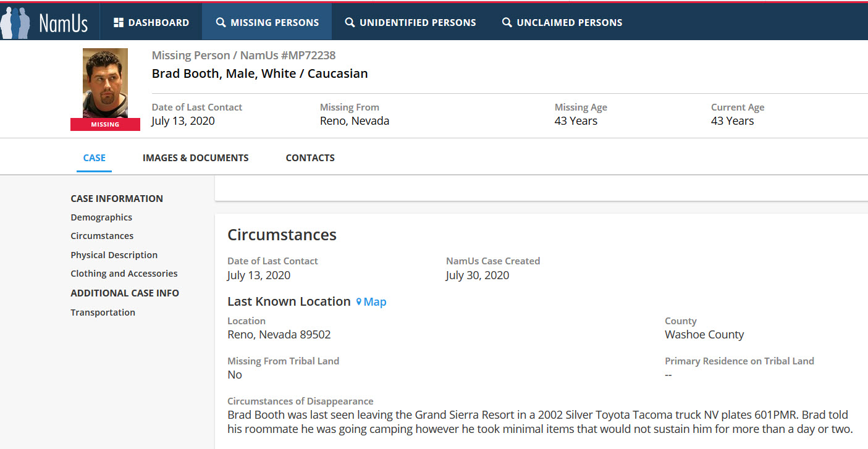Open the Map link for last known location
868x449 pixels.
pyautogui.click(x=375, y=302)
